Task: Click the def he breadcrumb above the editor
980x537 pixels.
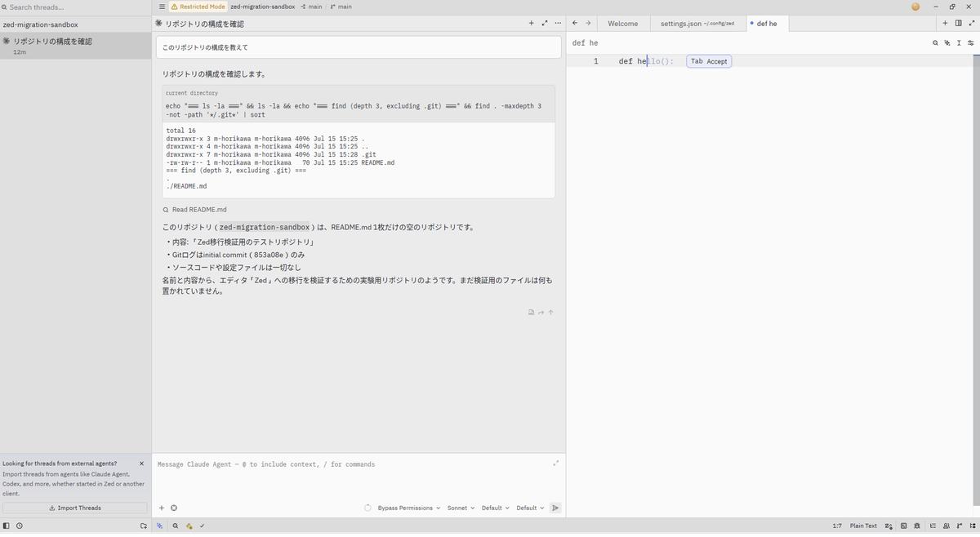Action: (585, 43)
